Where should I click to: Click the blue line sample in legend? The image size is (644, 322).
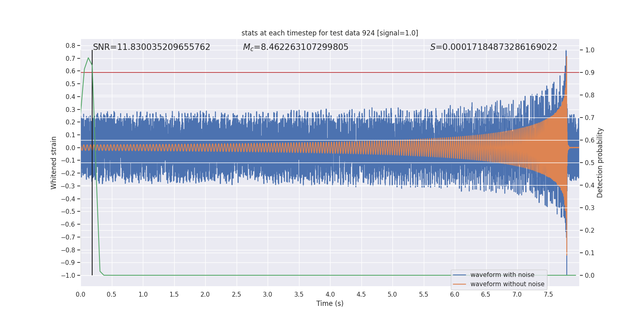pyautogui.click(x=459, y=275)
